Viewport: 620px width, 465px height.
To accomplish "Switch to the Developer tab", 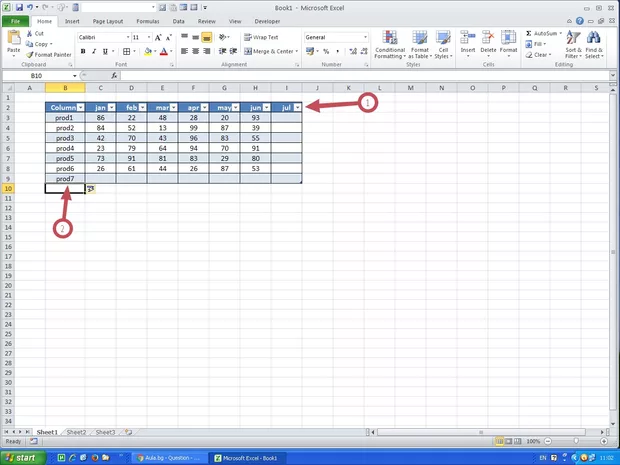I will coord(267,21).
